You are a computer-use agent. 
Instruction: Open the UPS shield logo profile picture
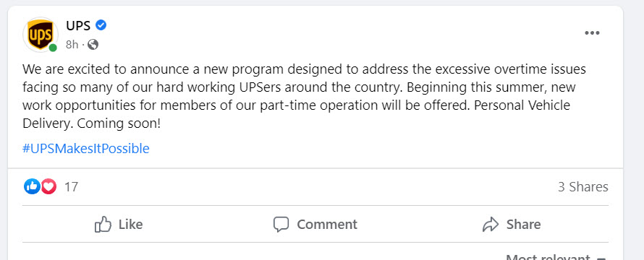click(x=41, y=35)
